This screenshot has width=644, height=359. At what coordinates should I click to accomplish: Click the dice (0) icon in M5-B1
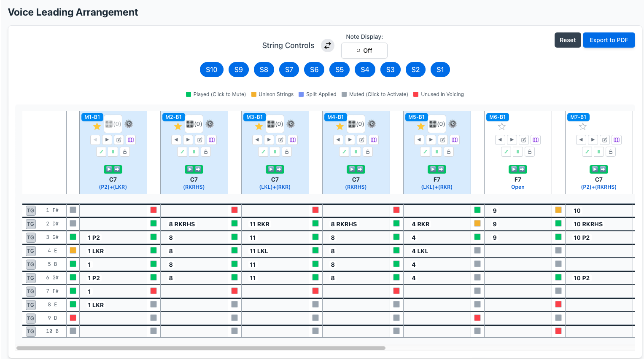coord(437,124)
